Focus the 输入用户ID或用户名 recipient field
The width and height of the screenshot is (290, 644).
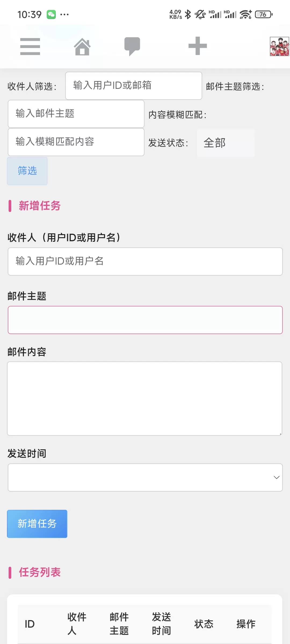coord(145,261)
